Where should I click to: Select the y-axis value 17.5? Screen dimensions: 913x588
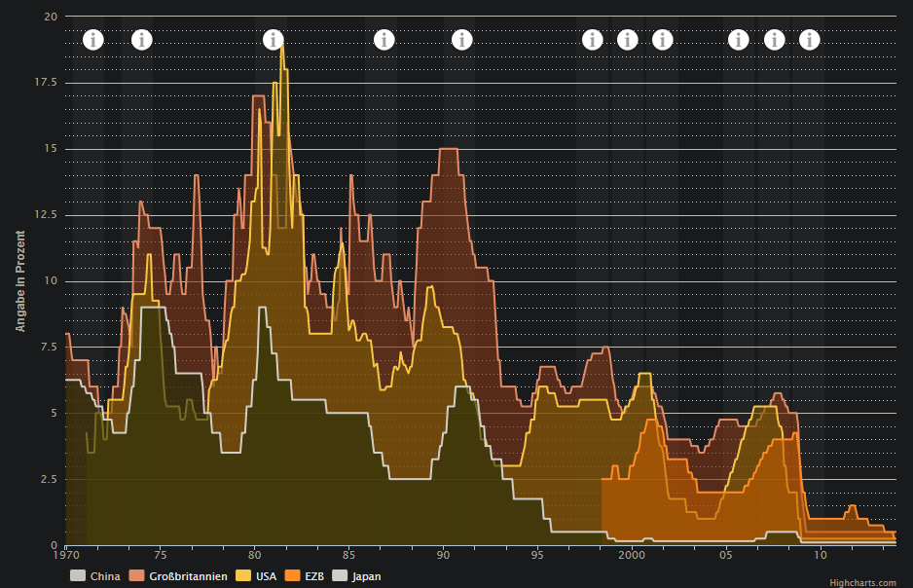click(x=46, y=82)
